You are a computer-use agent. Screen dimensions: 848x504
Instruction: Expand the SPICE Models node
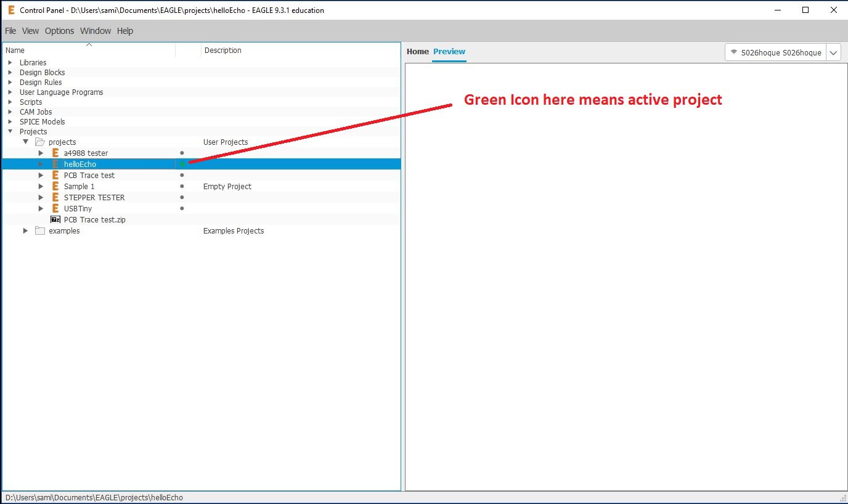[x=10, y=121]
